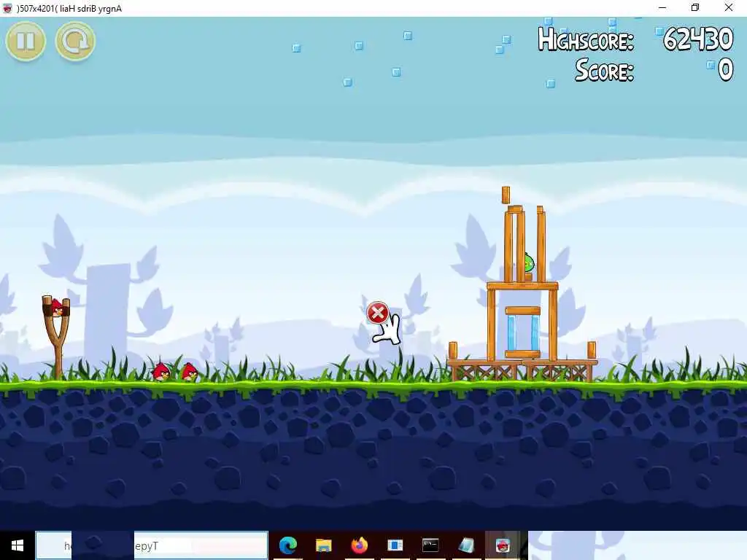747x560 pixels.
Task: Click the Score label text
Action: point(604,71)
